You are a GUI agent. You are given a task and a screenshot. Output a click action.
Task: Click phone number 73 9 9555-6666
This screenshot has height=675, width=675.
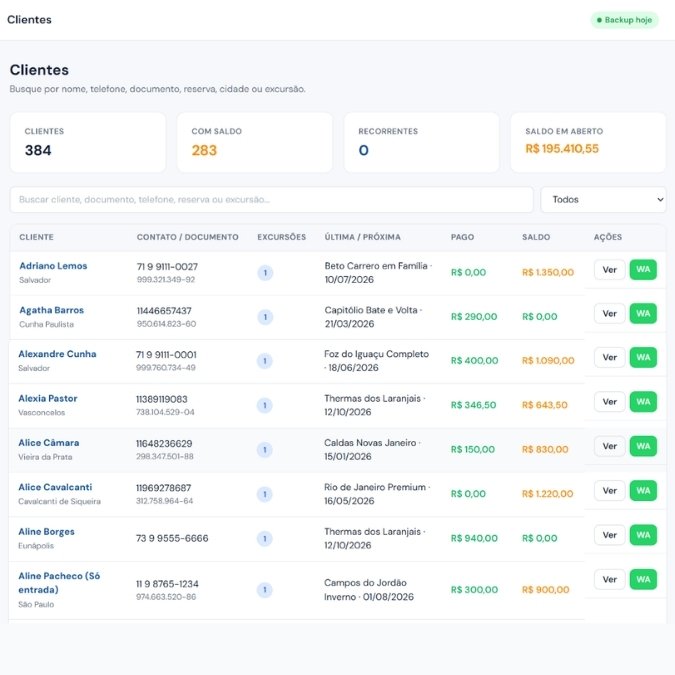[172, 538]
